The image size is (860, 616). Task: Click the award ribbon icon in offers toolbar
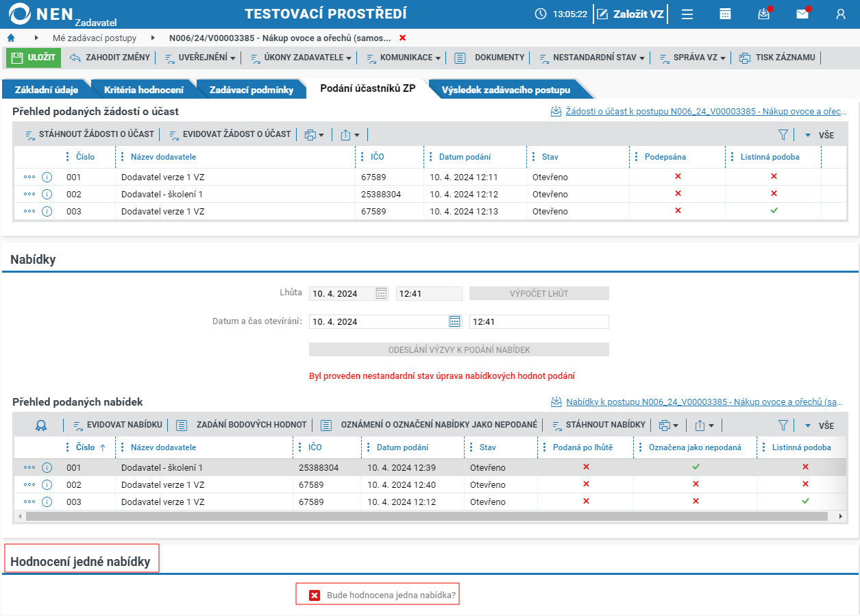click(x=41, y=426)
